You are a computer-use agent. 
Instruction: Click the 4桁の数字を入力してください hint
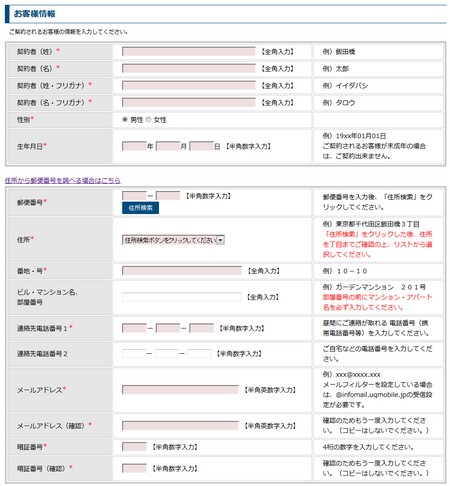coord(368,447)
